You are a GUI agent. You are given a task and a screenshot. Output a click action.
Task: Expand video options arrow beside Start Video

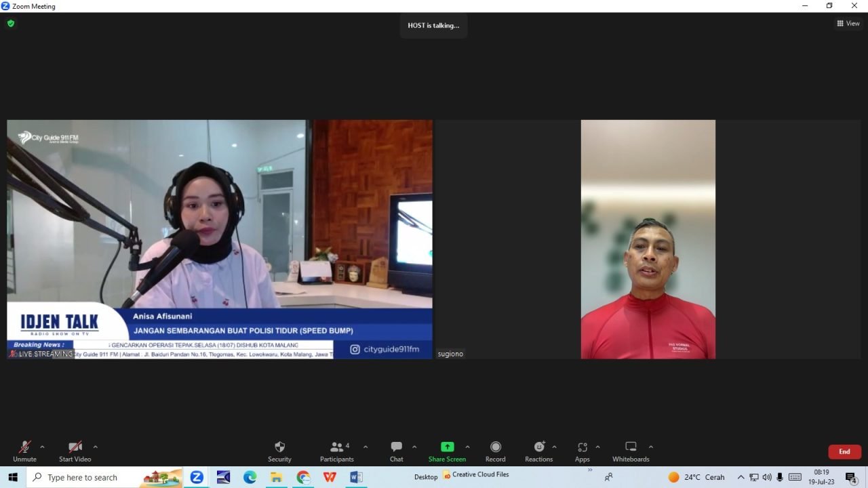(x=95, y=447)
